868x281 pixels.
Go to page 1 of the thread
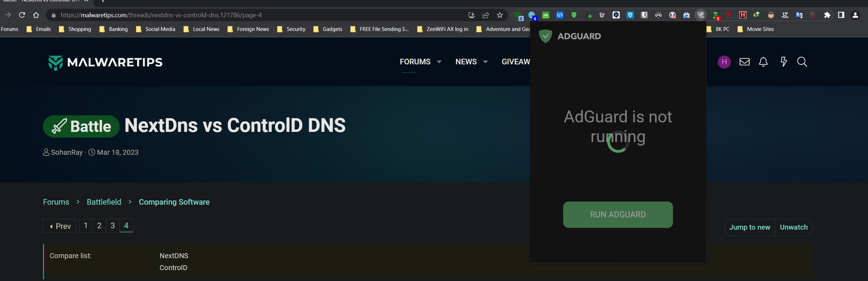tap(86, 226)
